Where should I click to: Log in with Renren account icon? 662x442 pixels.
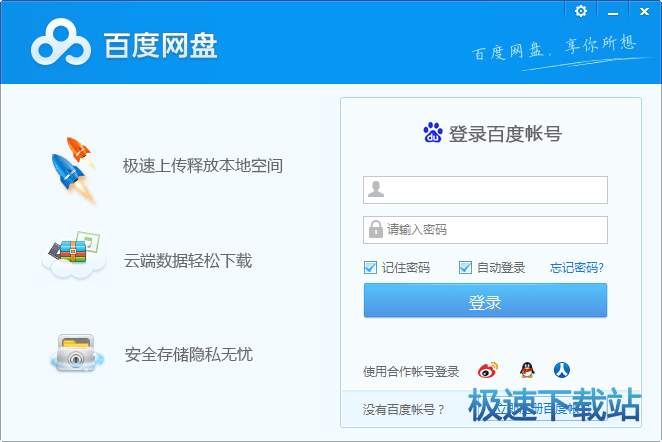[x=562, y=370]
